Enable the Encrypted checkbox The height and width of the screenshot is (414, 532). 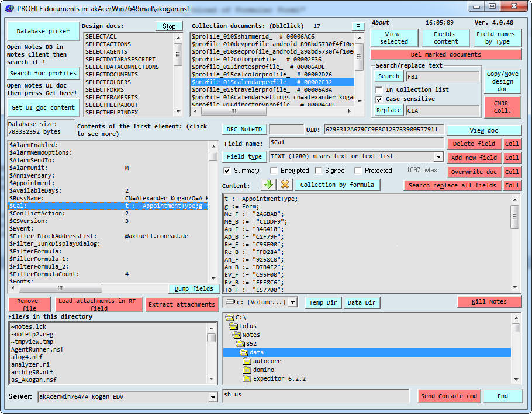(274, 171)
